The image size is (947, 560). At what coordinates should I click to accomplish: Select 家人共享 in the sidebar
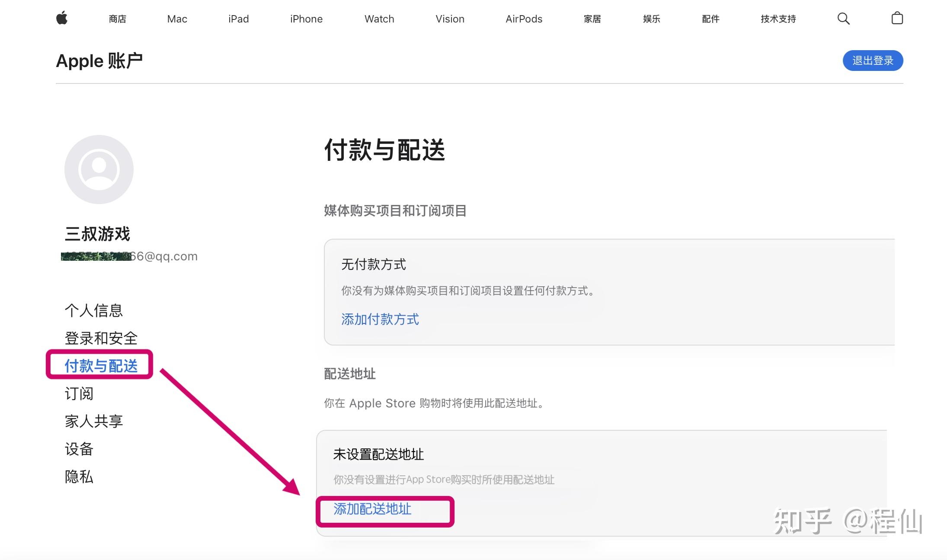pyautogui.click(x=94, y=421)
